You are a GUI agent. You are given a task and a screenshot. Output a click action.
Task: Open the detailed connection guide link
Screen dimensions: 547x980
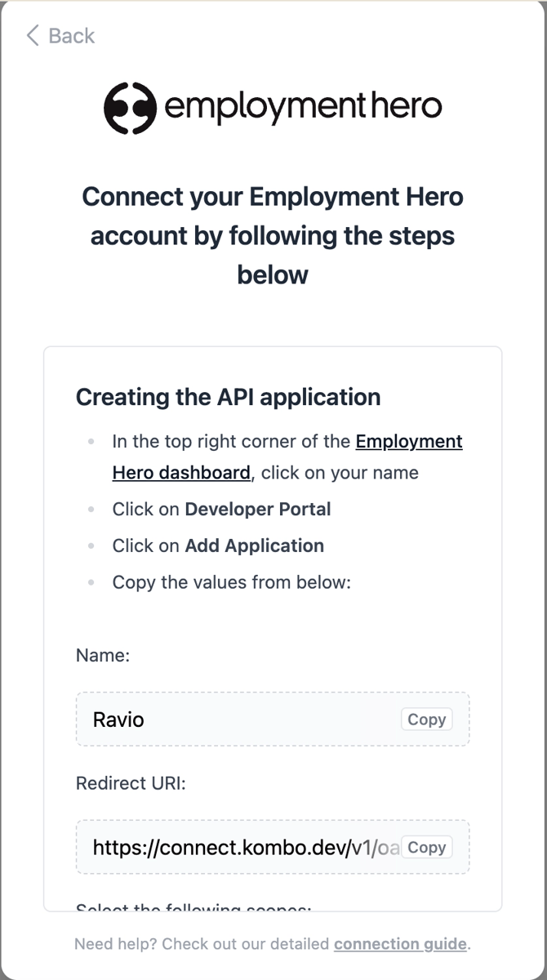coord(400,944)
